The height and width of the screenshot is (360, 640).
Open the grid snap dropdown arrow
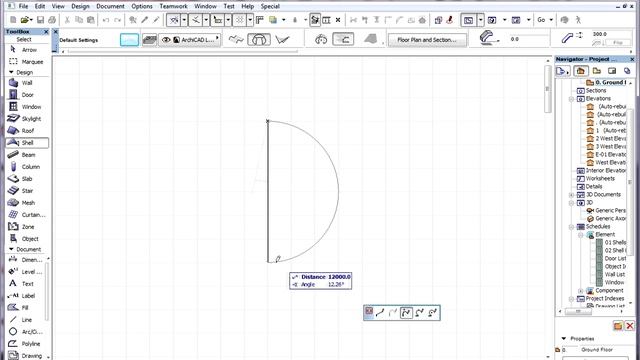[250, 20]
